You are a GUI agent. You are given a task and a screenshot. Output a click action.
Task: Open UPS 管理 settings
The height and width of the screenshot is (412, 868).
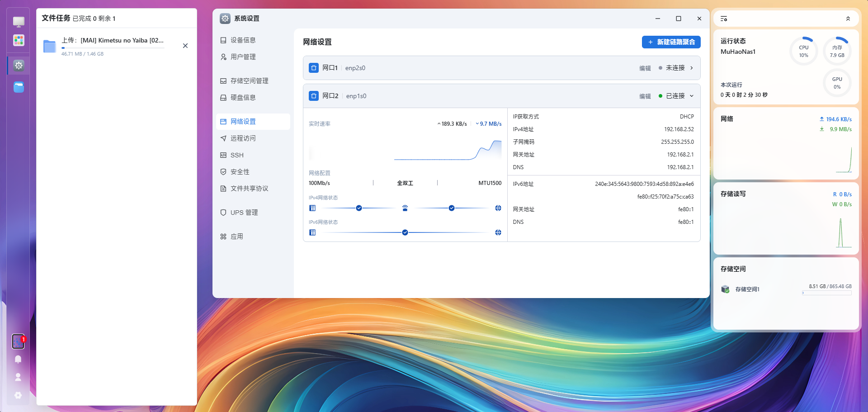tap(253, 213)
